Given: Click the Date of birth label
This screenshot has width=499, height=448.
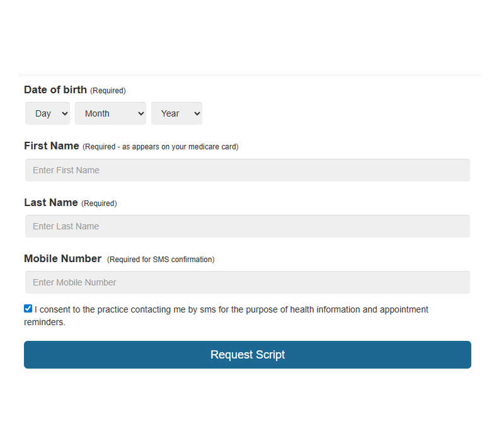Looking at the screenshot, I should click(x=55, y=89).
